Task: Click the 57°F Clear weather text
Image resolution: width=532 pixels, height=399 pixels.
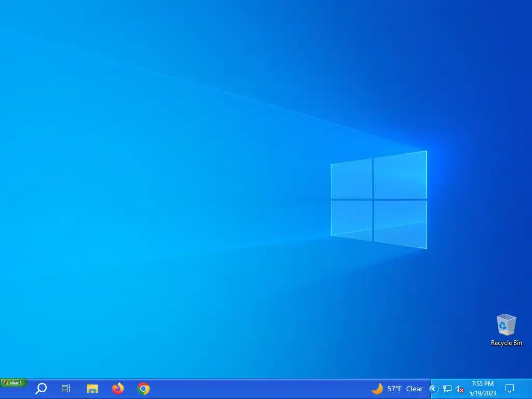Action: [x=405, y=389]
